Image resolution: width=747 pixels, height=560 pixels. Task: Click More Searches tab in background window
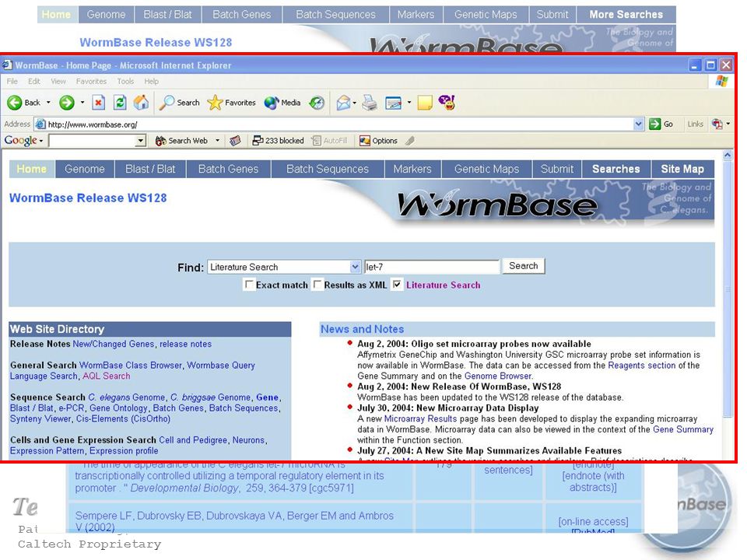626,14
